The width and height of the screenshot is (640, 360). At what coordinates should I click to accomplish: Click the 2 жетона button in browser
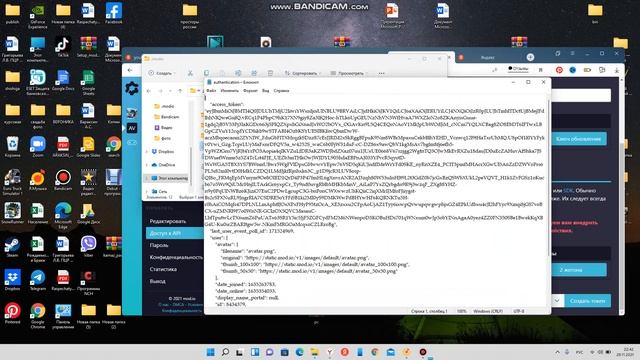[x=579, y=270]
